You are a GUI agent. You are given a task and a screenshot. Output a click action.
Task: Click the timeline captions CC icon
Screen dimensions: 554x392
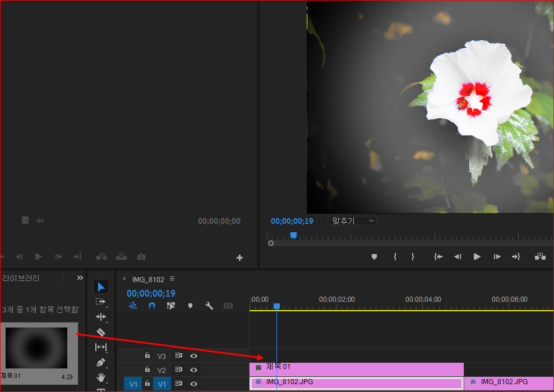pos(228,306)
